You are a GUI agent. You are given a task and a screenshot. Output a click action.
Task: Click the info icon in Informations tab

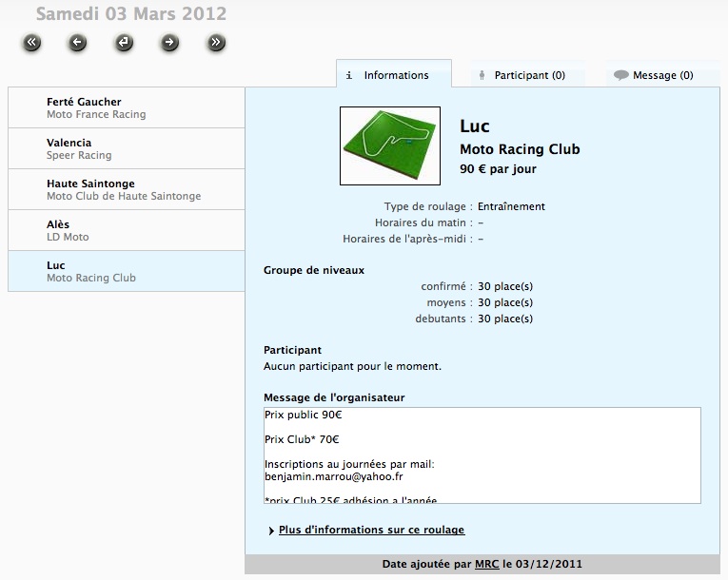click(349, 75)
